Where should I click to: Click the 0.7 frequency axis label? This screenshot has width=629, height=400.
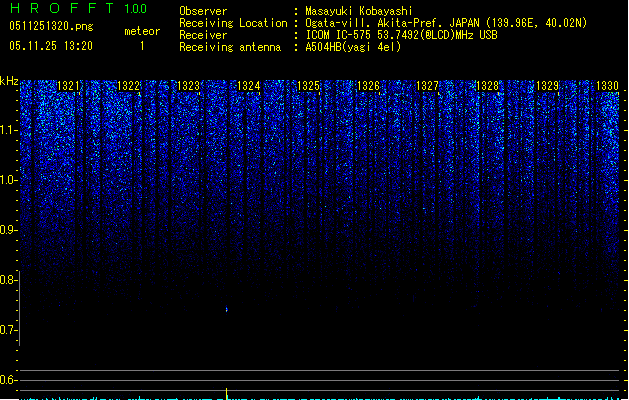tap(8, 330)
